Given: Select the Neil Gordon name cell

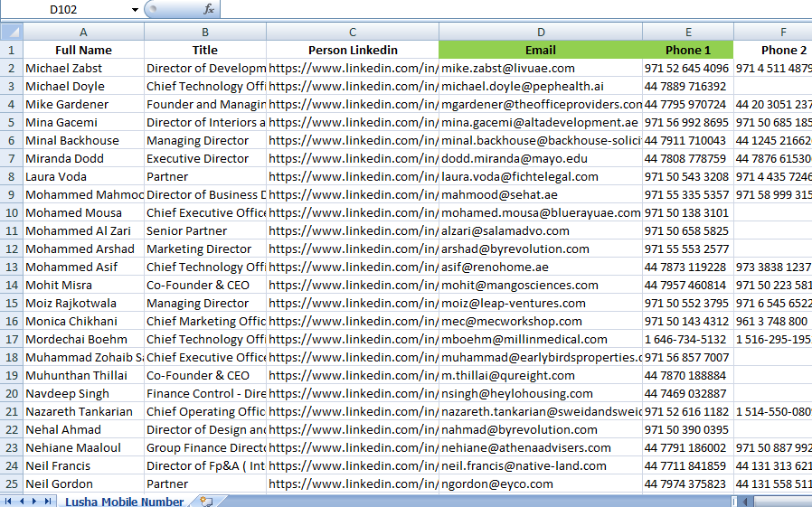Looking at the screenshot, I should pyautogui.click(x=83, y=484).
